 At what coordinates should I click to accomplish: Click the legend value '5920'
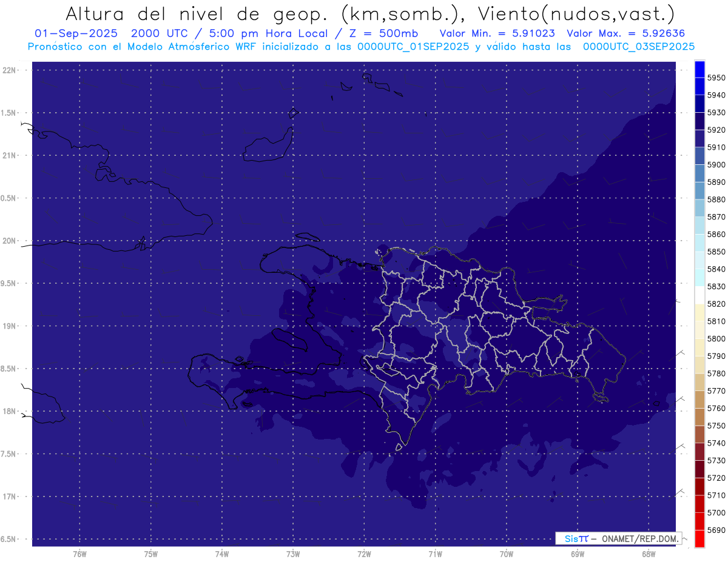716,130
